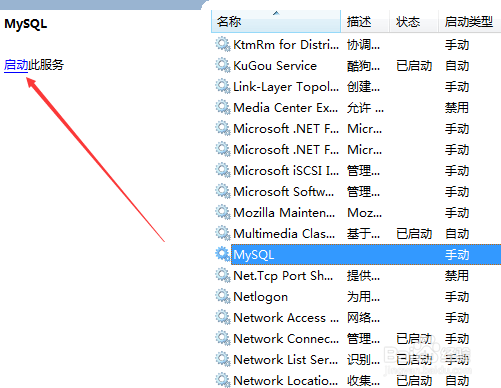Sort services by 名称 column header
Viewport: 501px width, 388px height.
276,22
